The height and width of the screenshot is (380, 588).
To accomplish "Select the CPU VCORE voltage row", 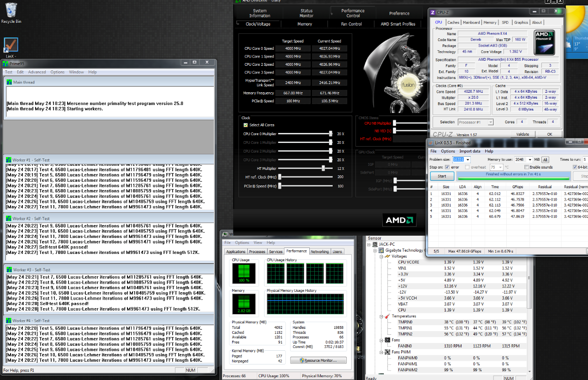I will click(462, 262).
